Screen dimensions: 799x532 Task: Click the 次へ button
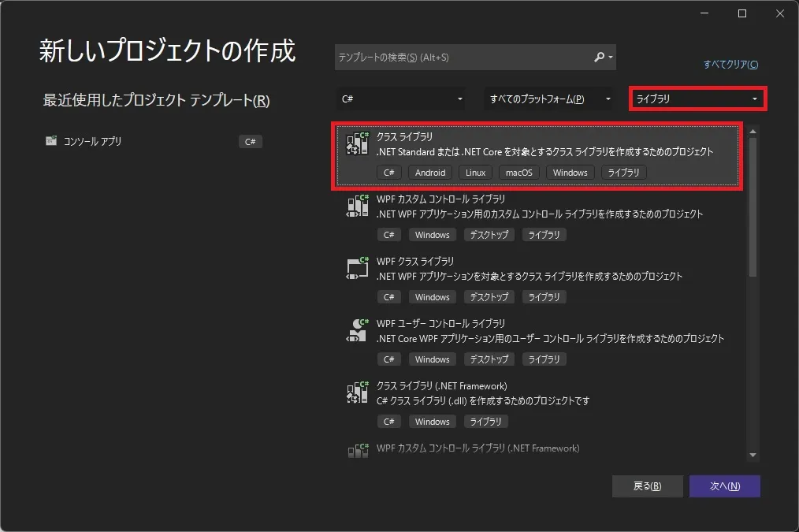[725, 485]
